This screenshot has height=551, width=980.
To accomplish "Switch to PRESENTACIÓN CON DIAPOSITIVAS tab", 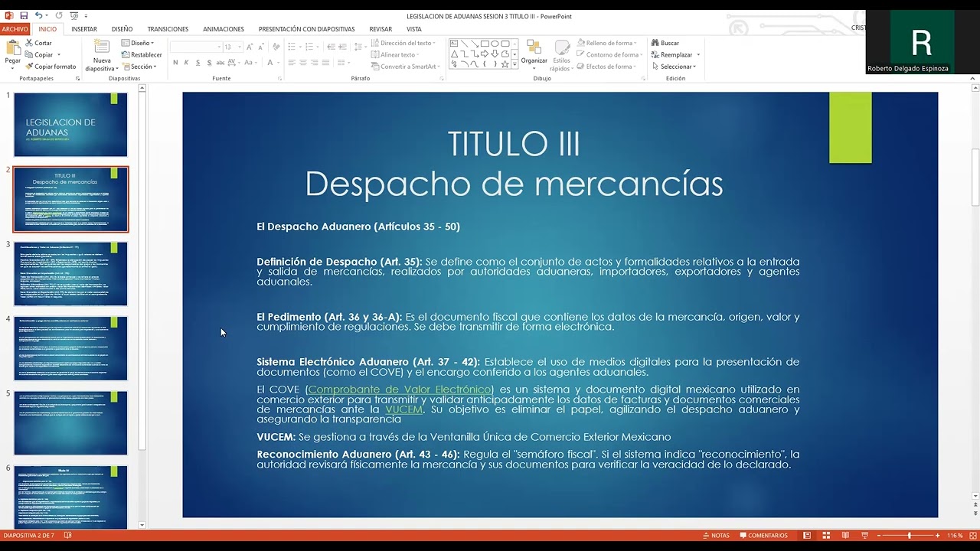I will click(306, 29).
